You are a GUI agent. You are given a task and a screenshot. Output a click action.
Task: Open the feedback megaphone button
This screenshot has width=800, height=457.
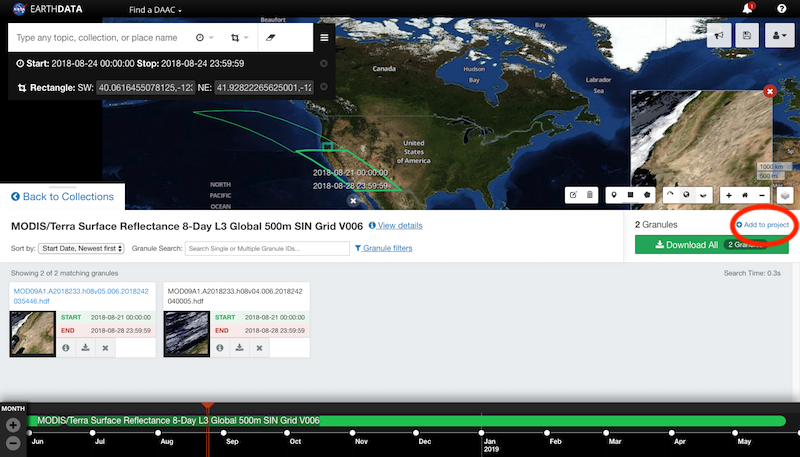pos(719,36)
